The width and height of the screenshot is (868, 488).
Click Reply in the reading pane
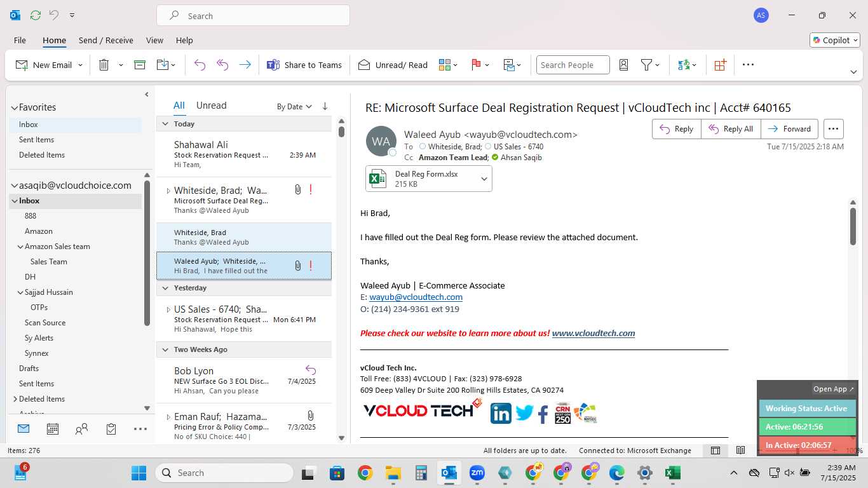(x=677, y=129)
